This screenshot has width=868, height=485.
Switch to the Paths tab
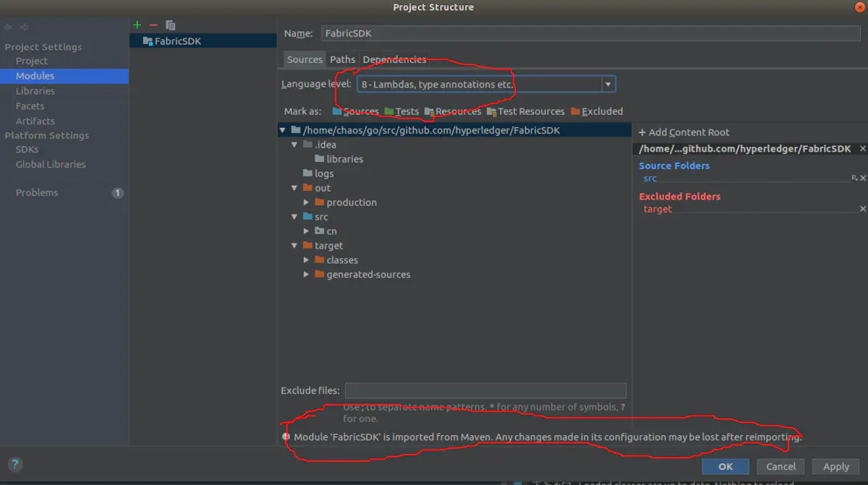(342, 59)
